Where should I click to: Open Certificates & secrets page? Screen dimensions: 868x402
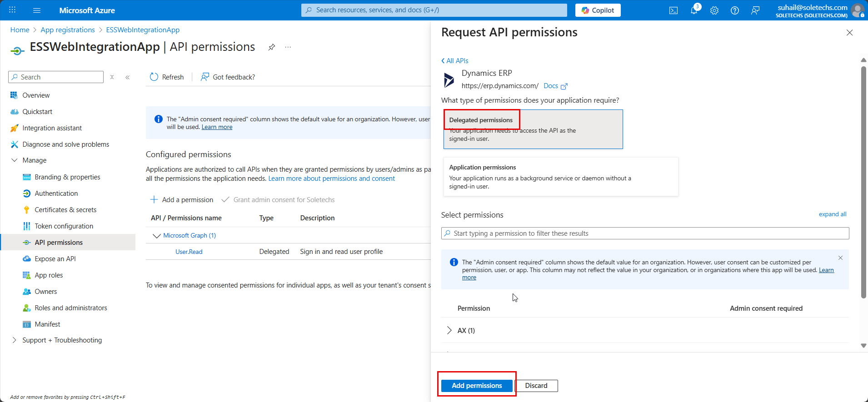tap(65, 210)
